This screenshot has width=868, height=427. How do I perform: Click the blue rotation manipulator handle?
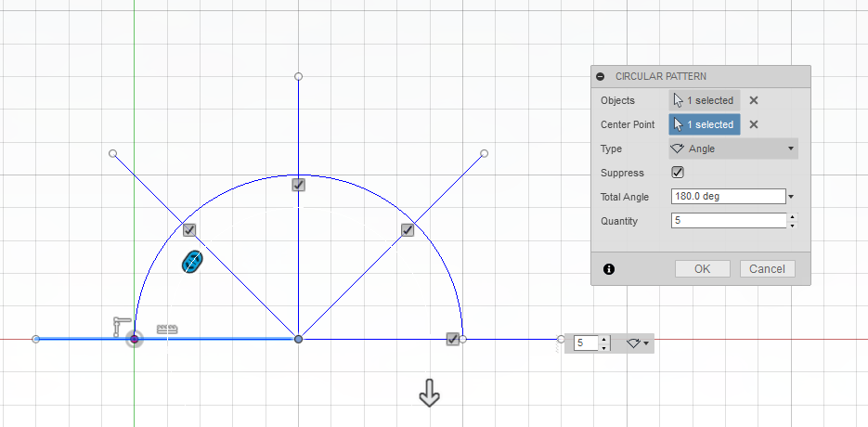pyautogui.click(x=192, y=262)
